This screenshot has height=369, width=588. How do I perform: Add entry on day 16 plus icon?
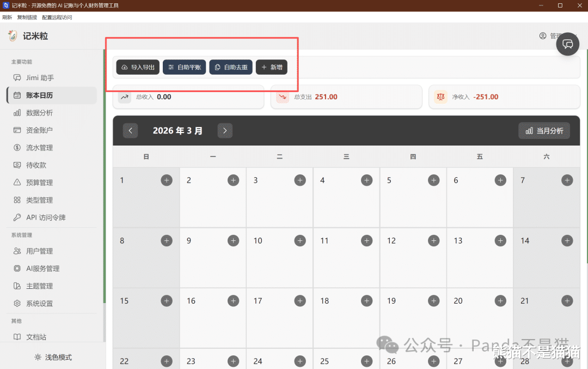pos(233,301)
